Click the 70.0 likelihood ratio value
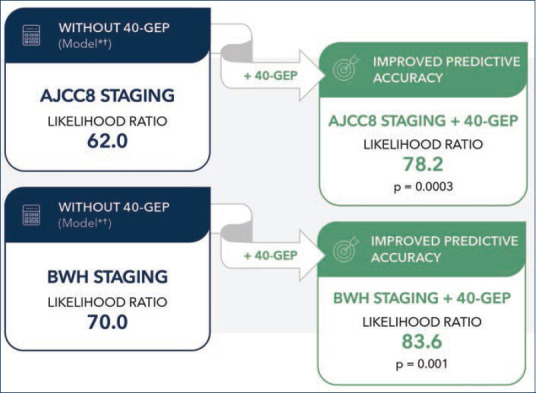 (107, 322)
